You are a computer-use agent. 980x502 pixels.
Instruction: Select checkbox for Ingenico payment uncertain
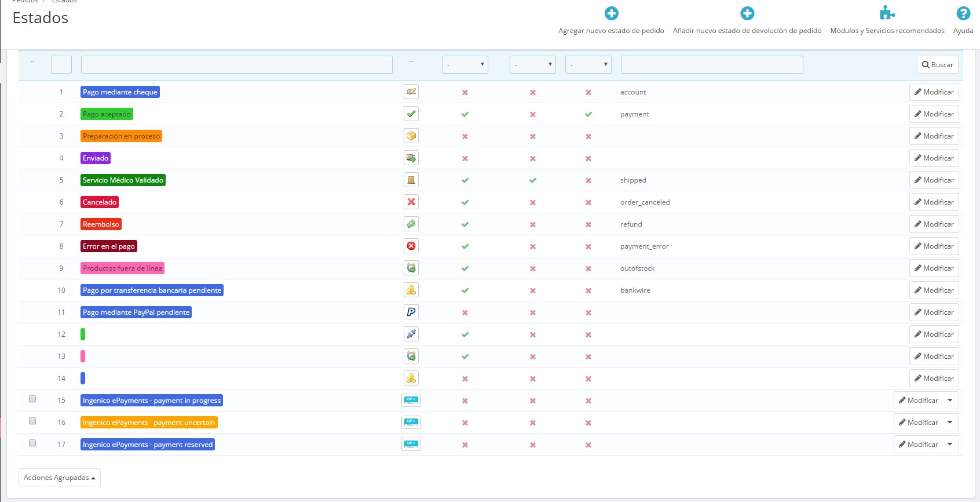[x=32, y=421]
